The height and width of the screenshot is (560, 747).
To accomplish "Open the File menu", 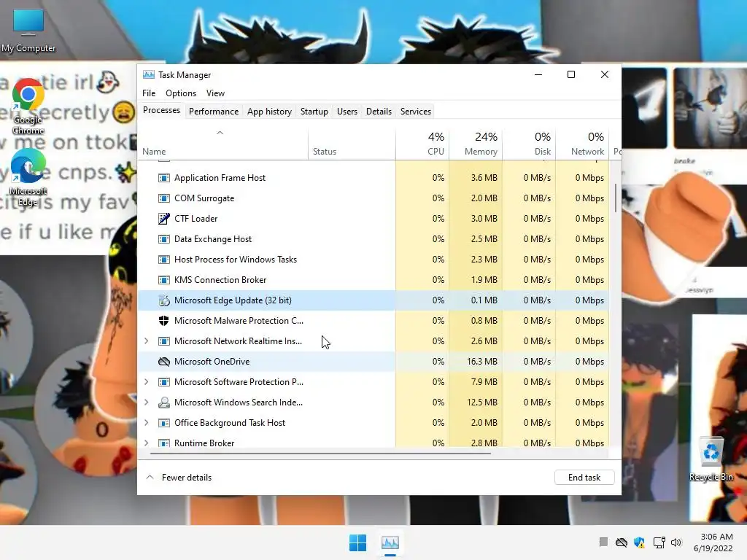I will tap(149, 93).
